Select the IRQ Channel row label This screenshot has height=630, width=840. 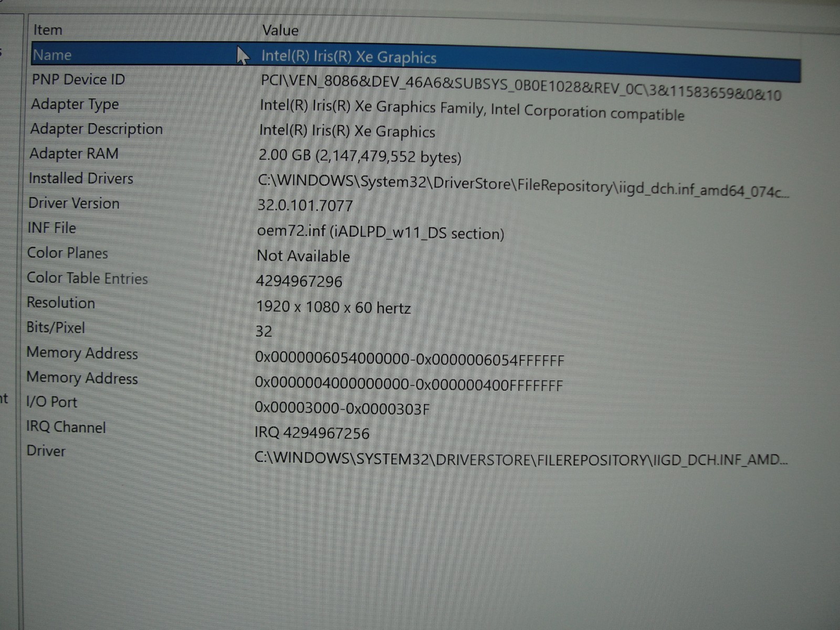click(66, 427)
